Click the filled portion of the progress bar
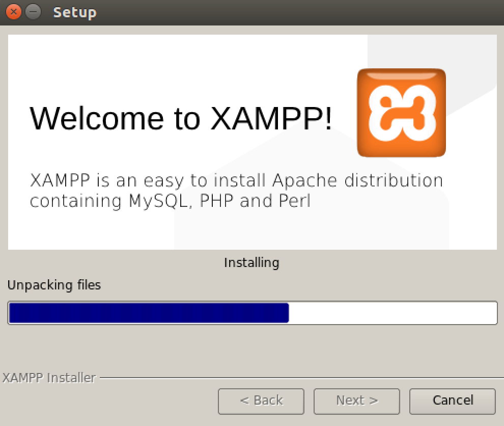Screen dimensions: 504x426 (x=148, y=313)
